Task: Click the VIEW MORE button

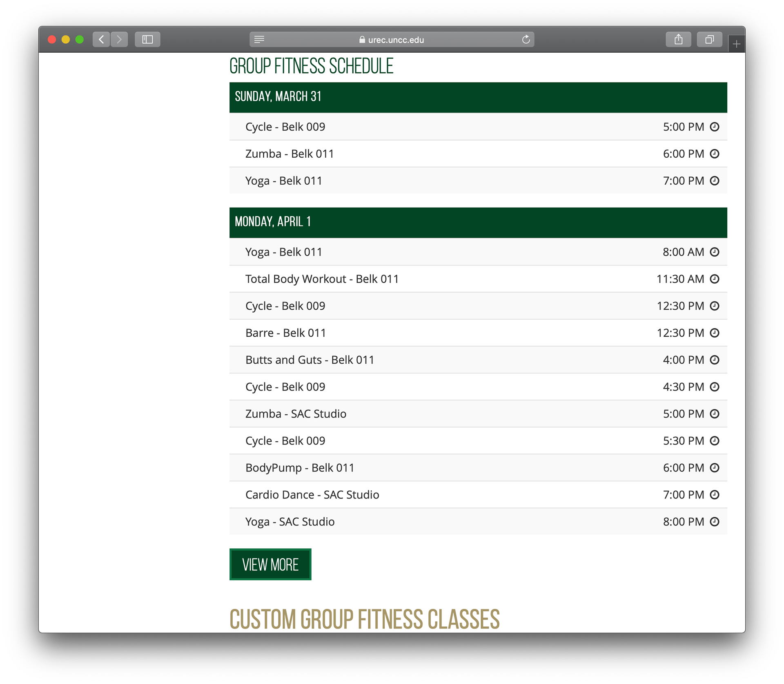Action: coord(270,564)
